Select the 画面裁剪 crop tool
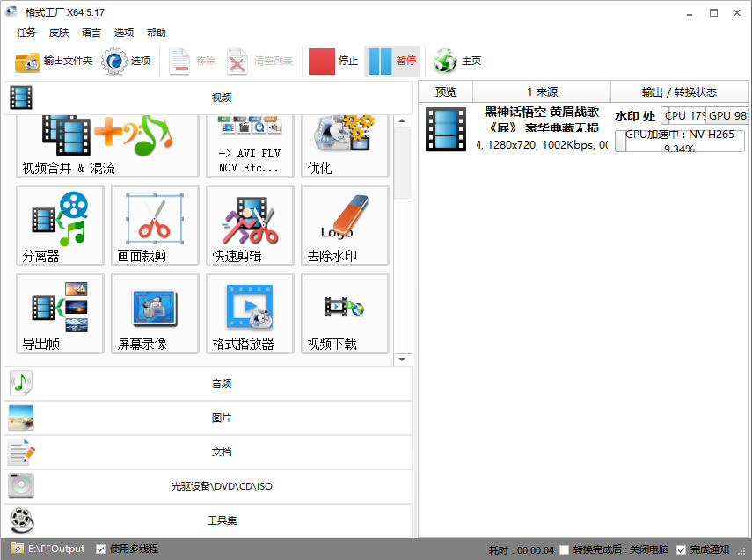Image resolution: width=752 pixels, height=560 pixels. [x=155, y=225]
